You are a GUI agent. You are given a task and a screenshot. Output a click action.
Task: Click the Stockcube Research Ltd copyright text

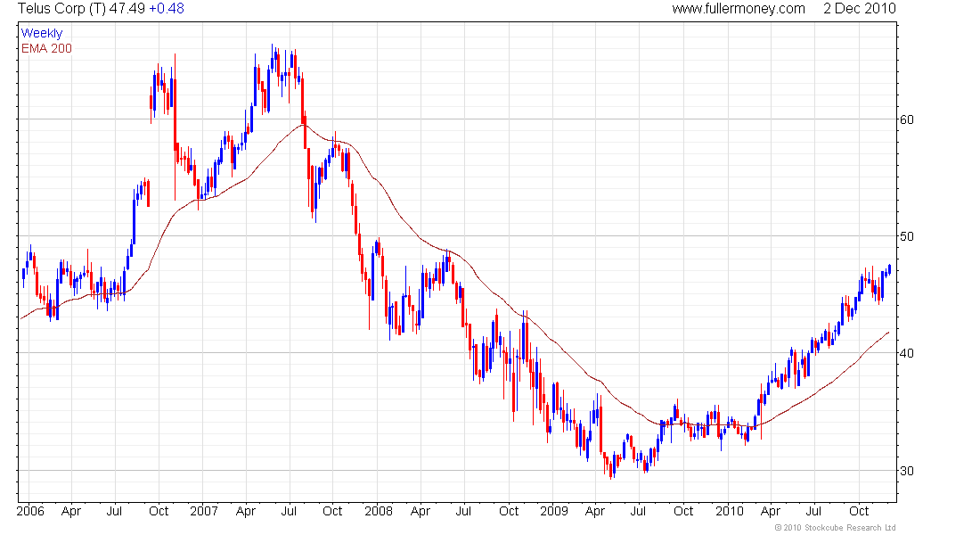[x=835, y=528]
